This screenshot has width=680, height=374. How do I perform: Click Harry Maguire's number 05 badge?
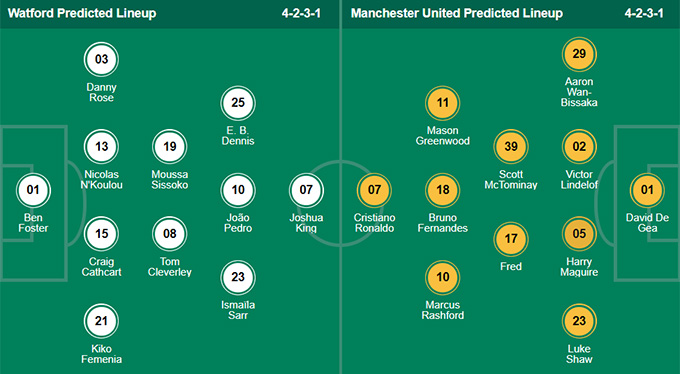pyautogui.click(x=579, y=234)
